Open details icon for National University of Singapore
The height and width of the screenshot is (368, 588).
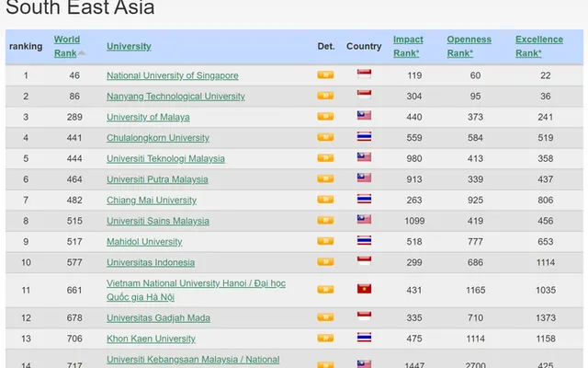tap(325, 75)
